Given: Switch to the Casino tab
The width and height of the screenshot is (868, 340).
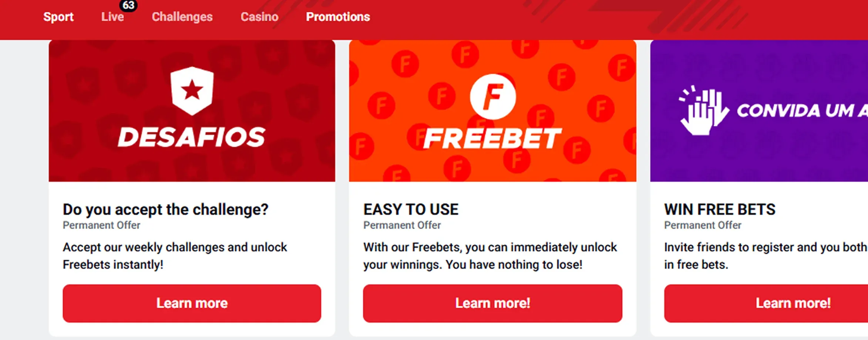Looking at the screenshot, I should 259,17.
